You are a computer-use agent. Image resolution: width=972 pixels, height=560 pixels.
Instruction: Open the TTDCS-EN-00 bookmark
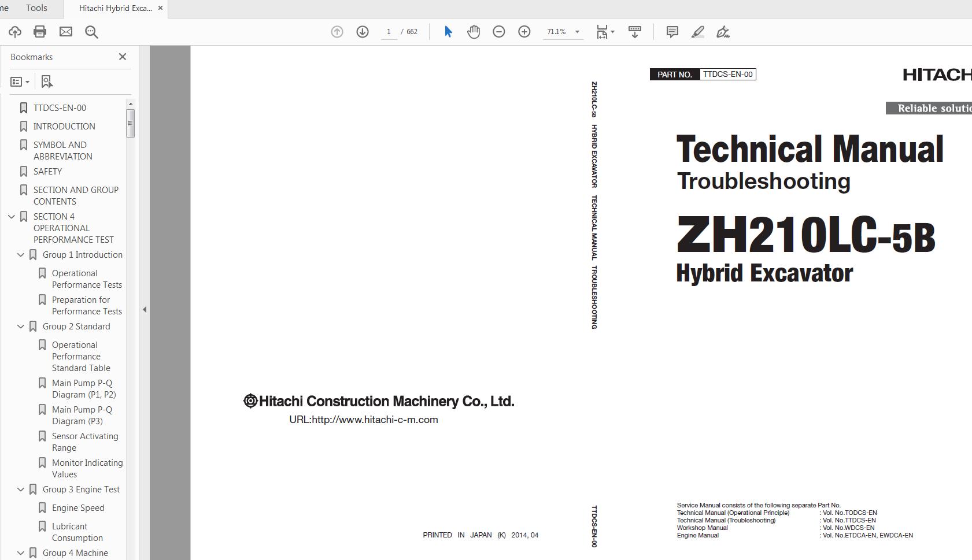coord(60,108)
